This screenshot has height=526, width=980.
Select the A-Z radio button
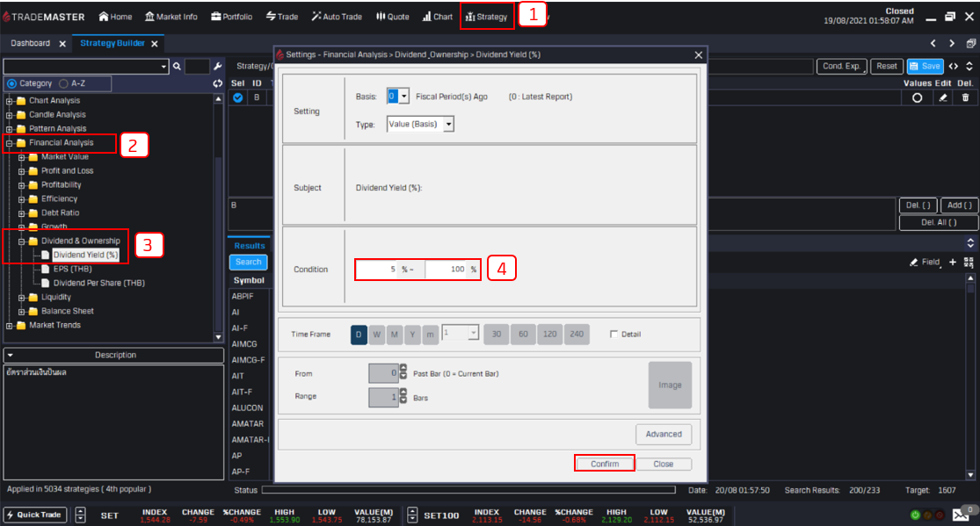click(63, 83)
